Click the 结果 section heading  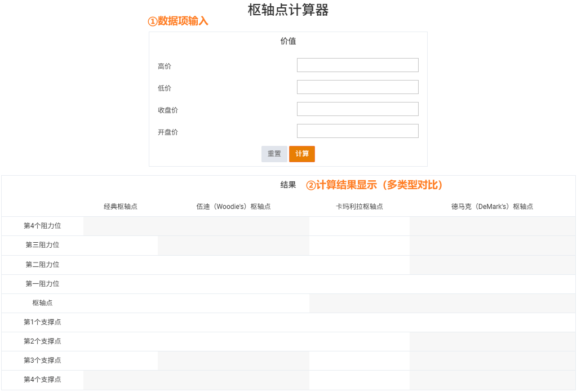click(288, 185)
